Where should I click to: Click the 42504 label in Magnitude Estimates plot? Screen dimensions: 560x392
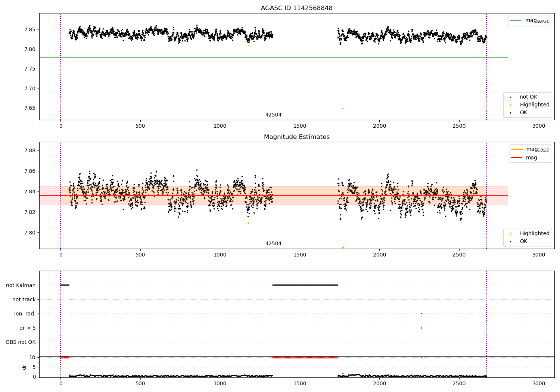click(273, 244)
